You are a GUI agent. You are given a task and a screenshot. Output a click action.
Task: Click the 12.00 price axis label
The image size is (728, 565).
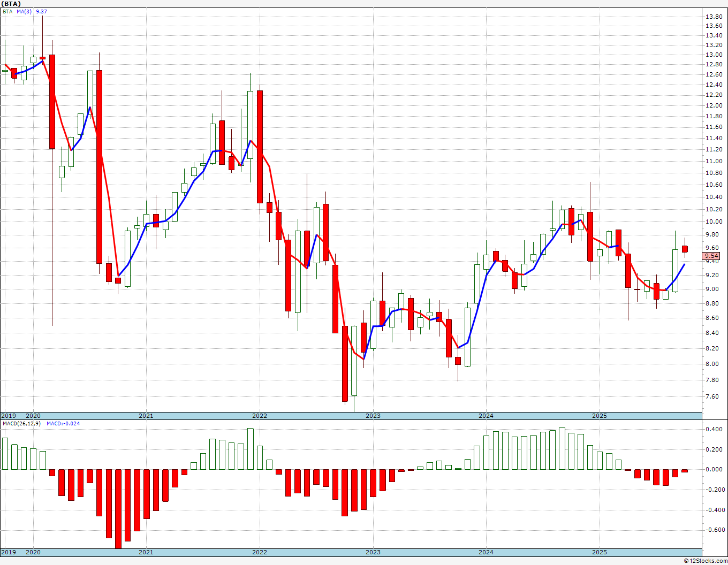pos(714,105)
